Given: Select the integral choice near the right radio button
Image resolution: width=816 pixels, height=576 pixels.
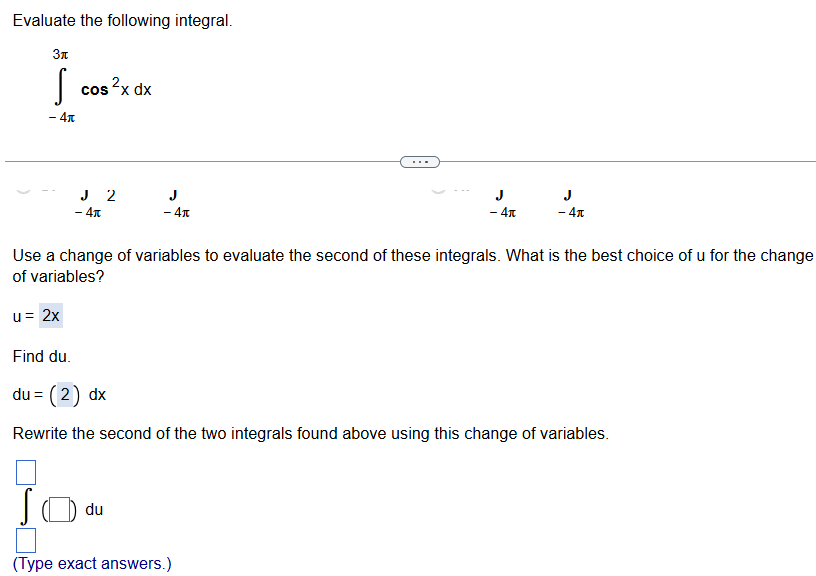Looking at the screenshot, I should click(500, 200).
